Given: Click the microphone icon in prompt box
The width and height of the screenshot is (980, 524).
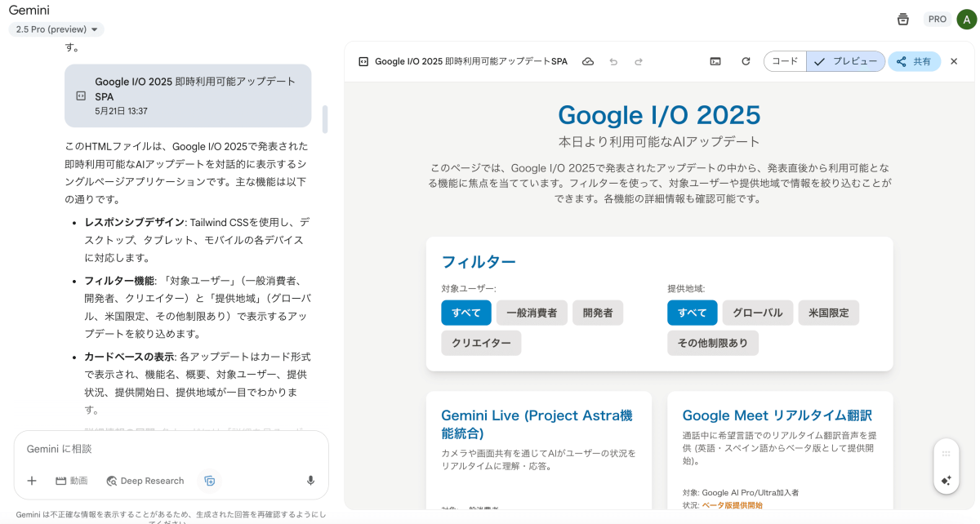Looking at the screenshot, I should pos(310,481).
